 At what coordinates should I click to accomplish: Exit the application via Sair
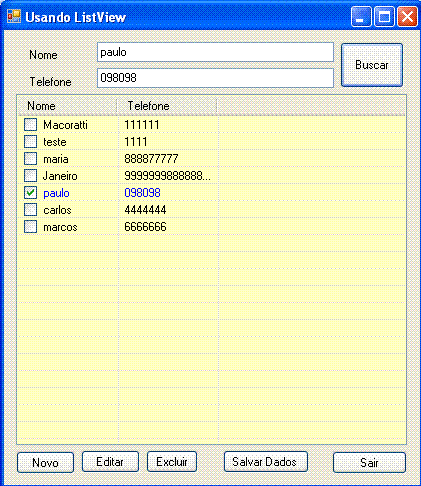coord(369,462)
